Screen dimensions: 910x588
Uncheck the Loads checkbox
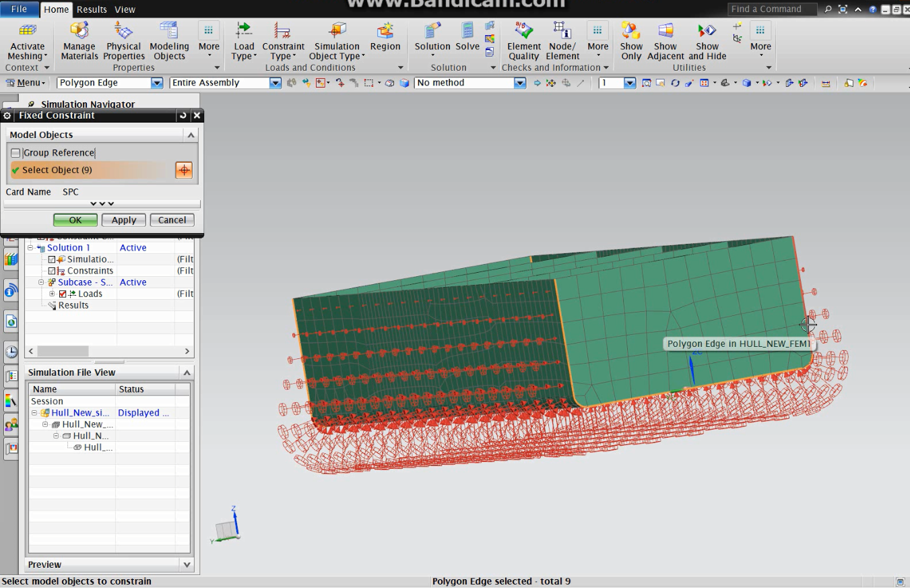click(x=63, y=294)
